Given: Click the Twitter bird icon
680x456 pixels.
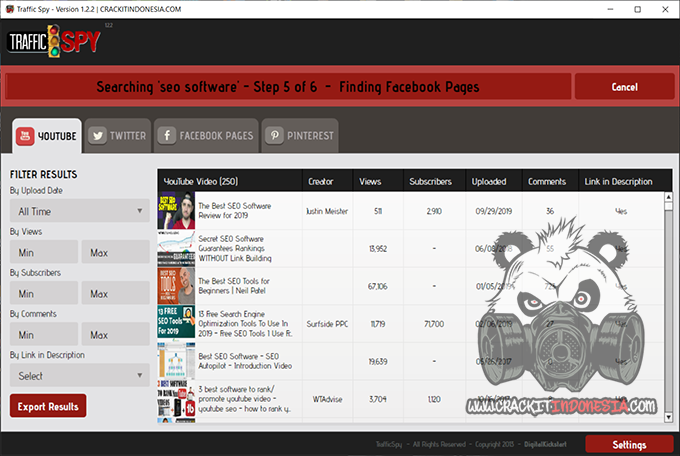Looking at the screenshot, I should (98, 136).
